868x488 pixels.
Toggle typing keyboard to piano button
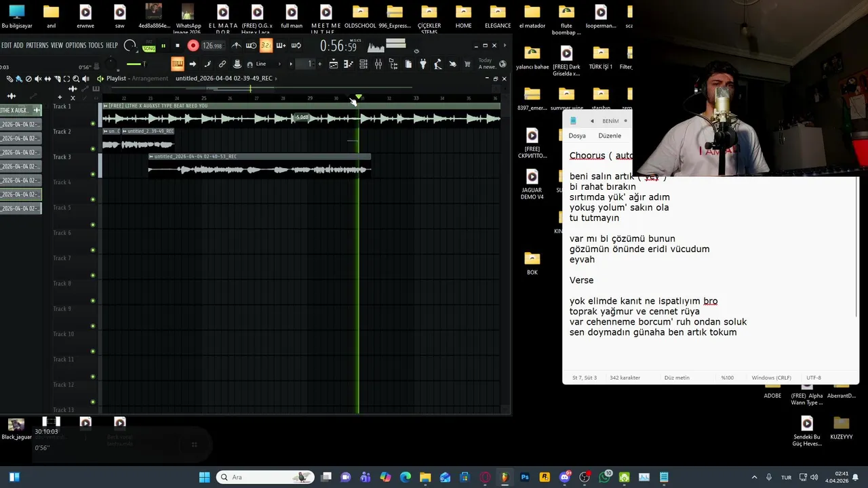click(178, 64)
